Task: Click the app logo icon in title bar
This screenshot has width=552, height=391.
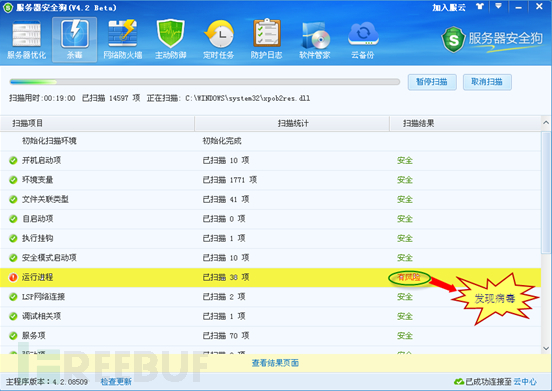Action: (x=8, y=7)
